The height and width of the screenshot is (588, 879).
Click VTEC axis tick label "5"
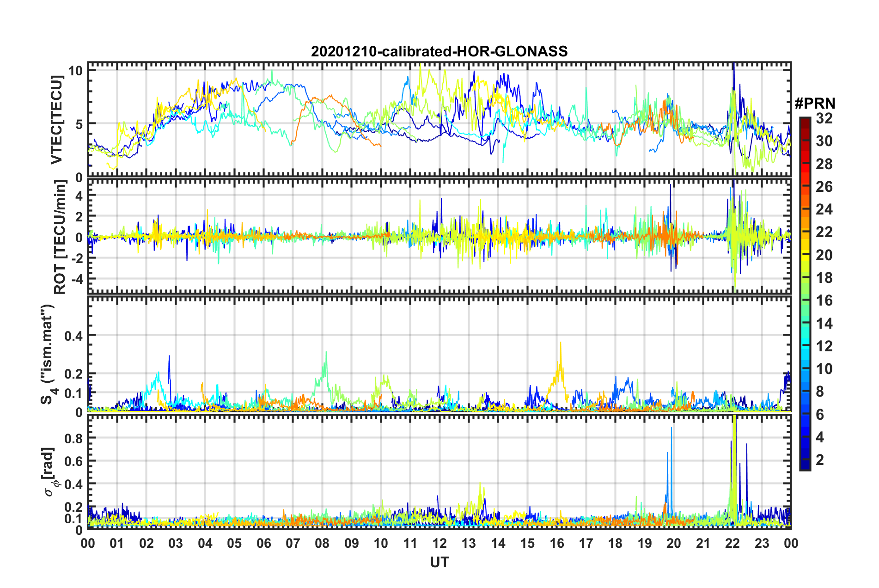[x=79, y=124]
